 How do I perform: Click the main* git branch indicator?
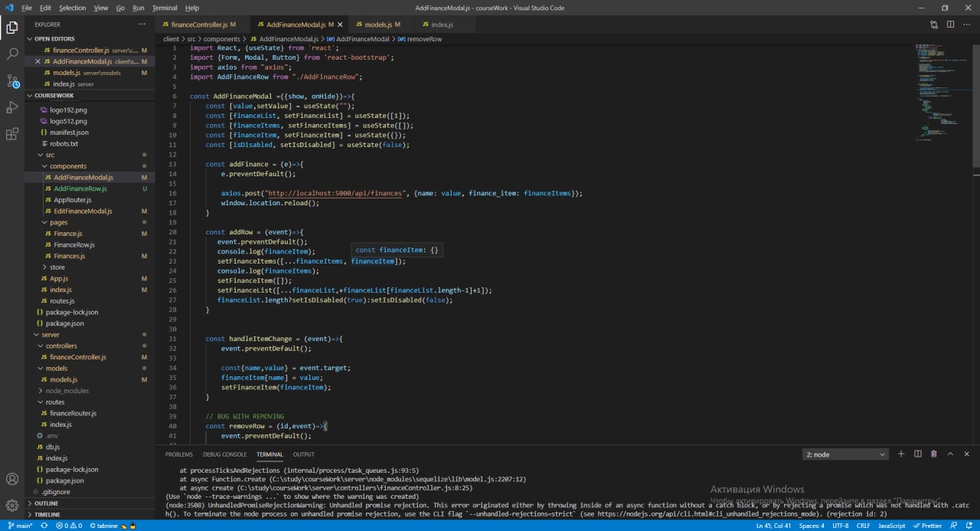(x=20, y=526)
